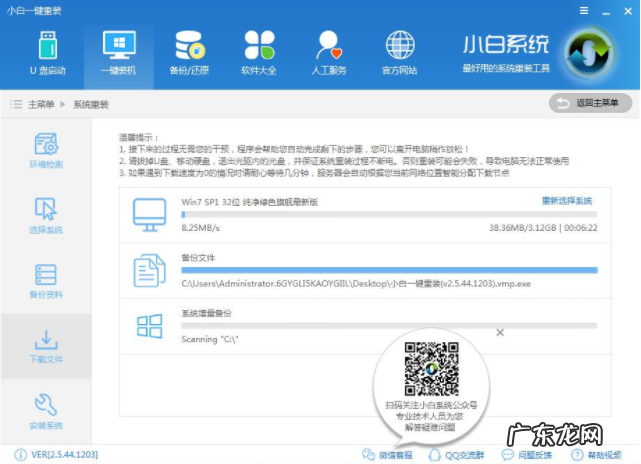Open QQ交流群 link
The width and height of the screenshot is (641, 464).
pos(456,455)
